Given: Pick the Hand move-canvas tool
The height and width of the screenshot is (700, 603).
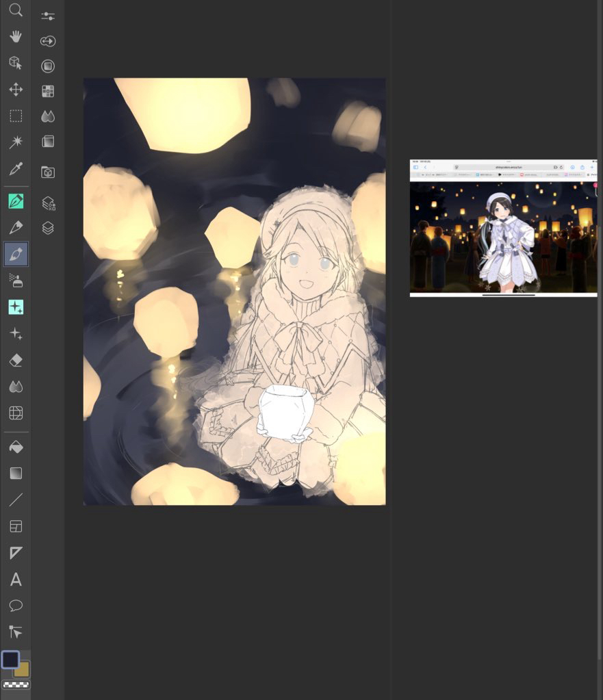Looking at the screenshot, I should pyautogui.click(x=15, y=36).
